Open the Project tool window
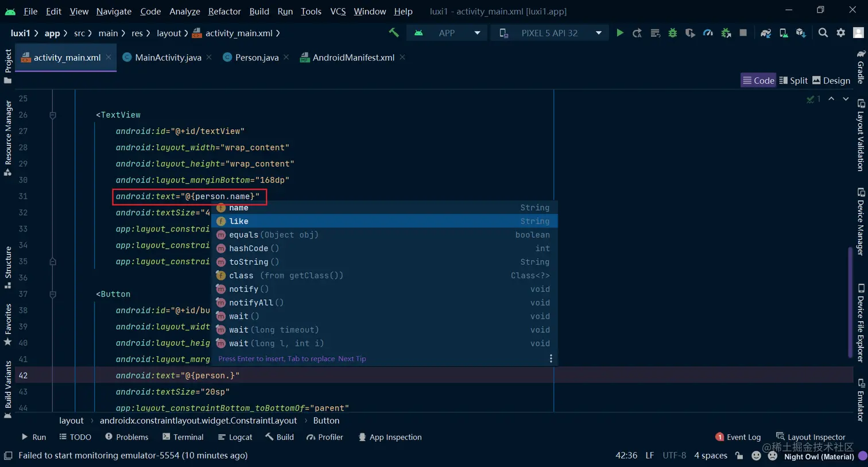Screen dimensions: 868x467 7,66
